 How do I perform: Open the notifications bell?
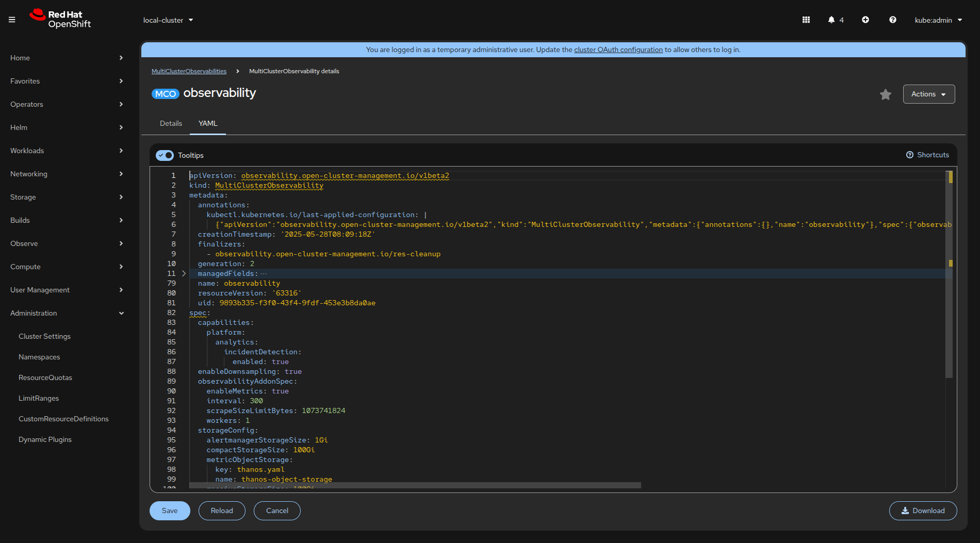coord(831,20)
